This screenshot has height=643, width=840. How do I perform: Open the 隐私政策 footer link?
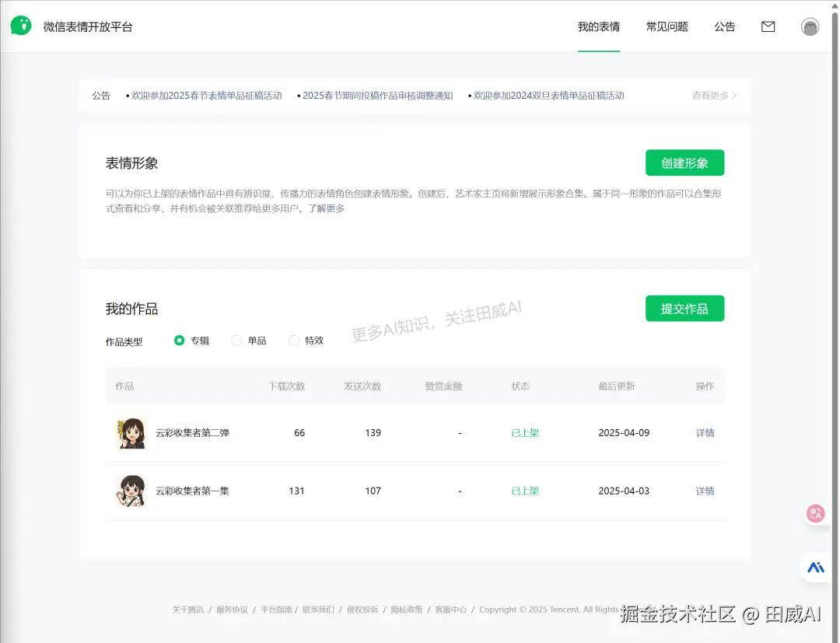(x=407, y=610)
